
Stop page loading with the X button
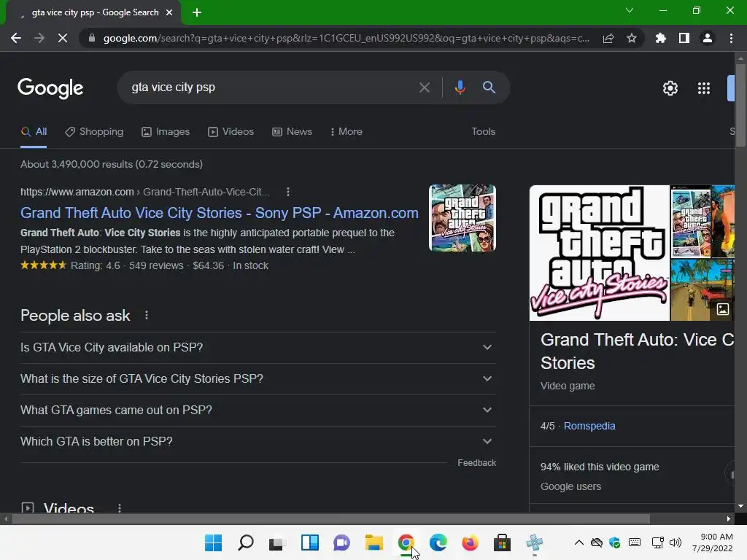63,38
